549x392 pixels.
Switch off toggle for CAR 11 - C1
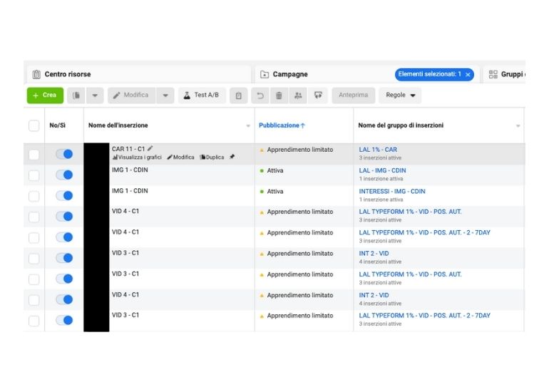(64, 154)
